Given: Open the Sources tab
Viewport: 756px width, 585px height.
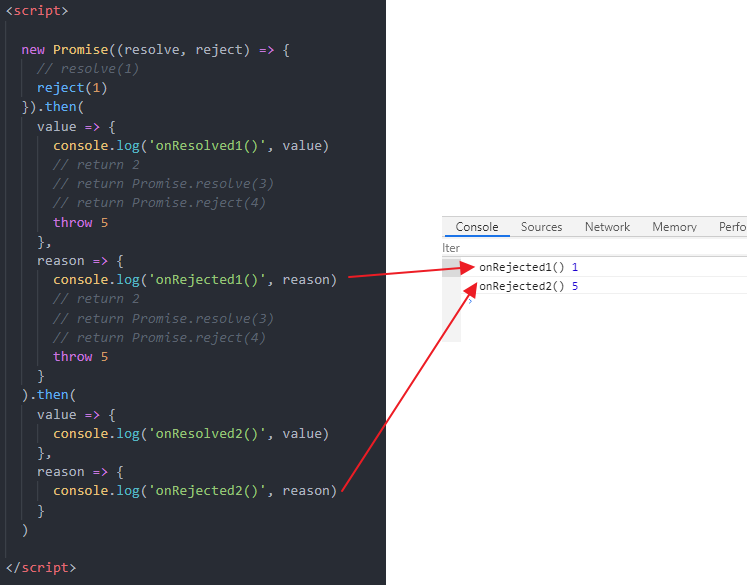Looking at the screenshot, I should click(x=541, y=227).
